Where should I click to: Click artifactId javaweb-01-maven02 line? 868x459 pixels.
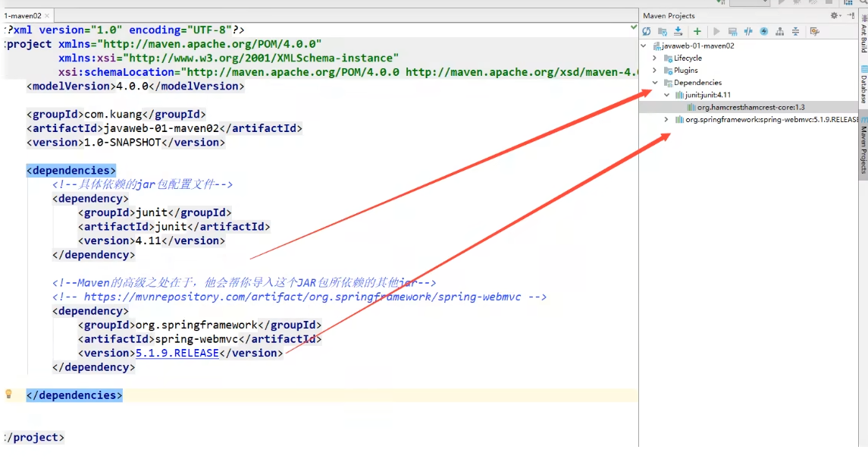click(x=165, y=128)
